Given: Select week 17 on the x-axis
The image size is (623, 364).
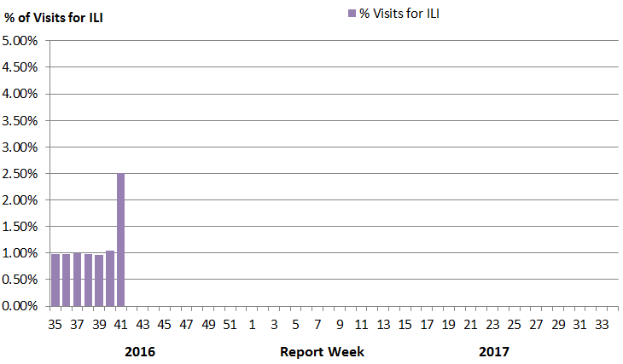Looking at the screenshot, I should (x=428, y=324).
